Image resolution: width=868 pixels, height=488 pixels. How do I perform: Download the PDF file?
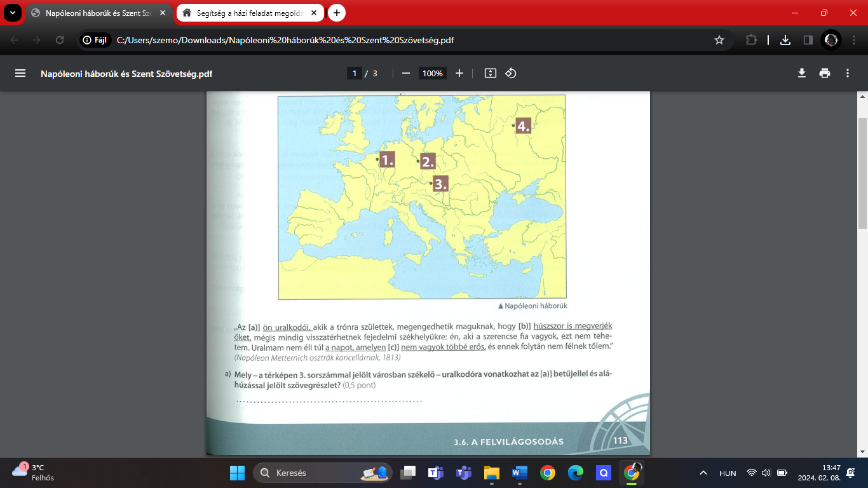tap(802, 73)
